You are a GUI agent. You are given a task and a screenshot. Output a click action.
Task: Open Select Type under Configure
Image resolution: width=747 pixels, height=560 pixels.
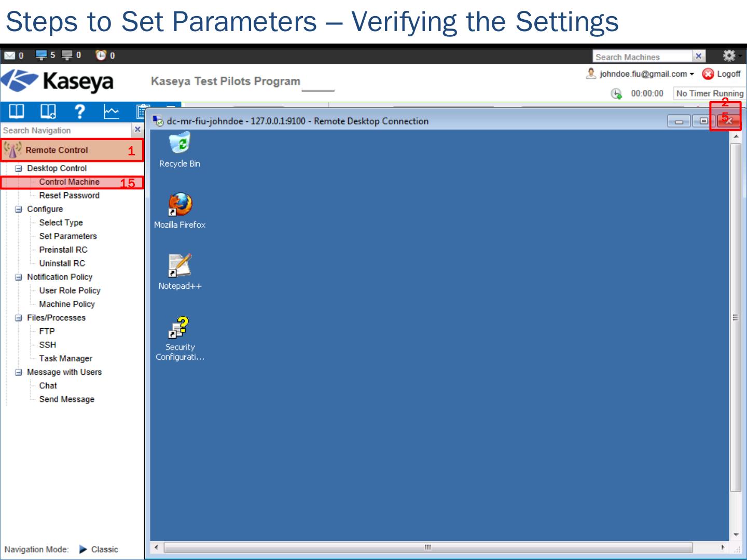(x=61, y=222)
